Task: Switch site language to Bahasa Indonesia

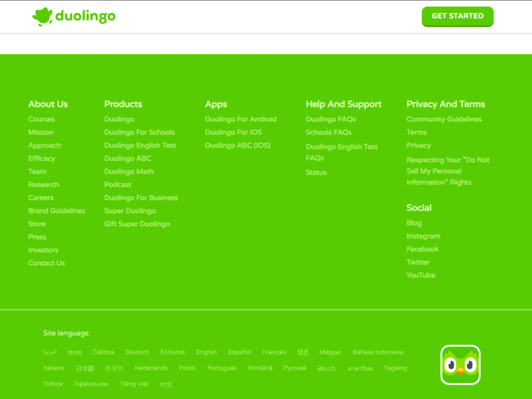Action: click(378, 352)
